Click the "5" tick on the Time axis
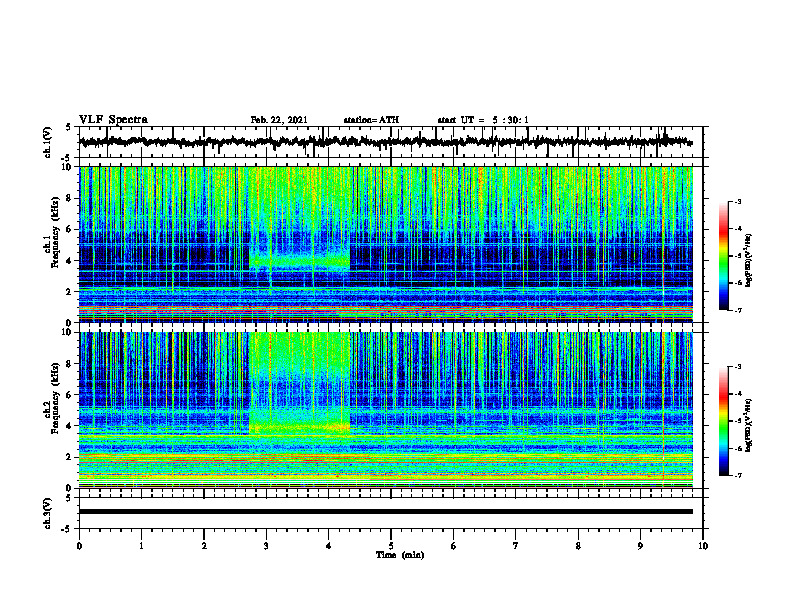Viewport: 792px width, 612px height. [391, 546]
